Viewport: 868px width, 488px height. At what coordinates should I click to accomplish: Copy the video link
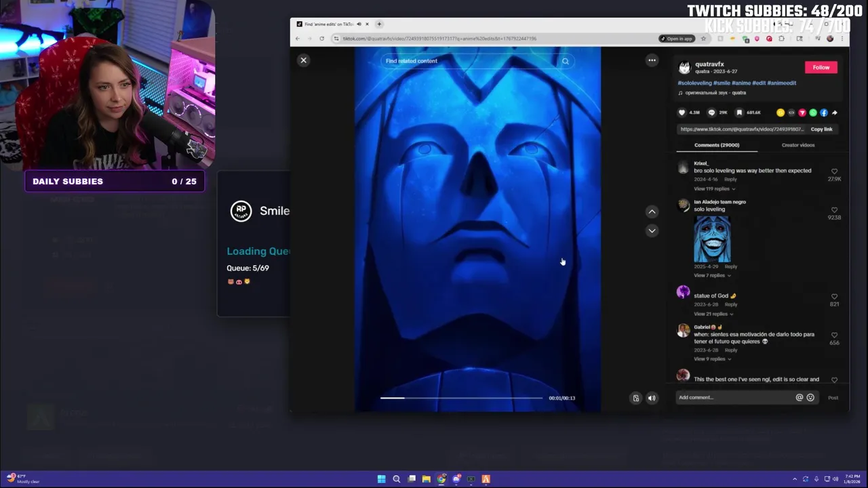coord(821,129)
